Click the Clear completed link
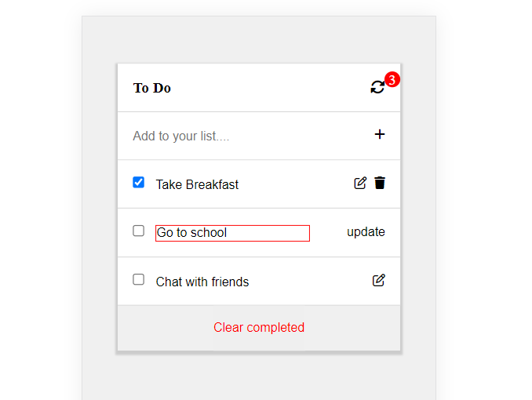The image size is (532, 400). coord(259,327)
